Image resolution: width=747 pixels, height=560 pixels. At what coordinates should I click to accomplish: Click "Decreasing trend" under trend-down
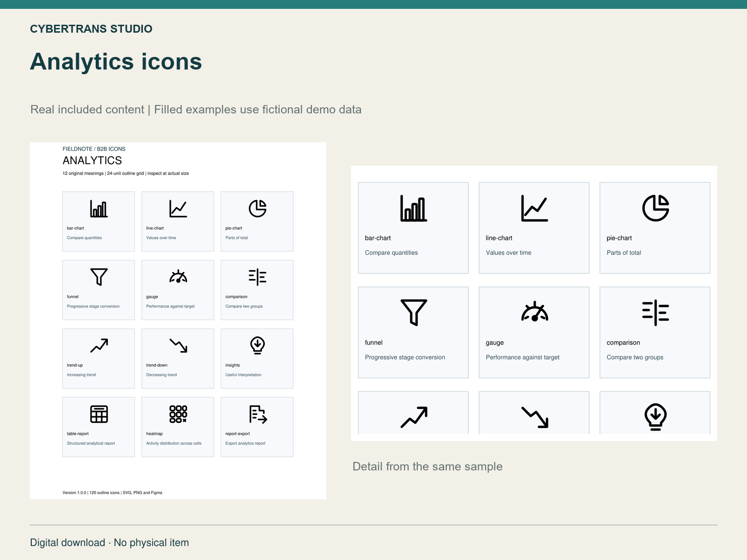click(x=161, y=375)
